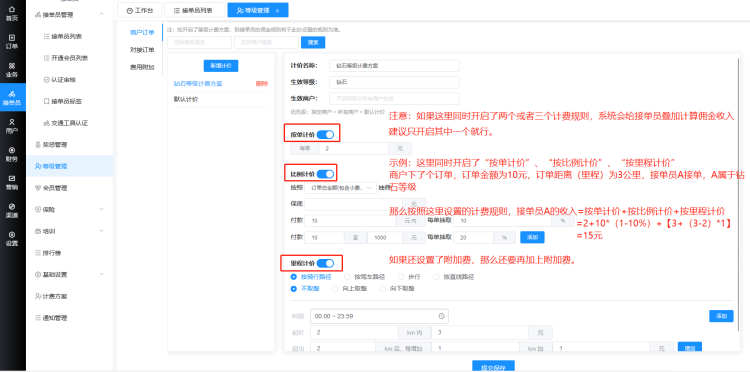Open 首页 home in the left rail
The height and width of the screenshot is (372, 750).
12,14
